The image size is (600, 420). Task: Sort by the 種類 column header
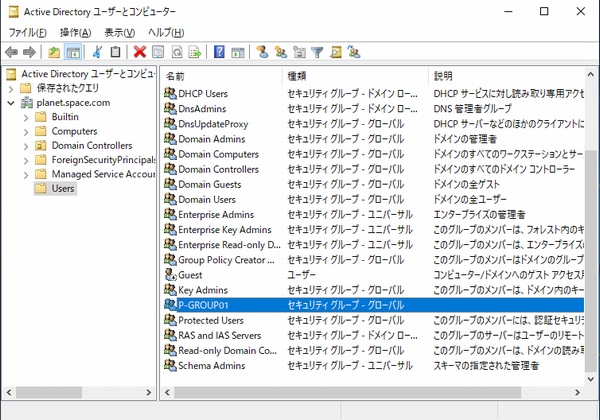point(355,76)
